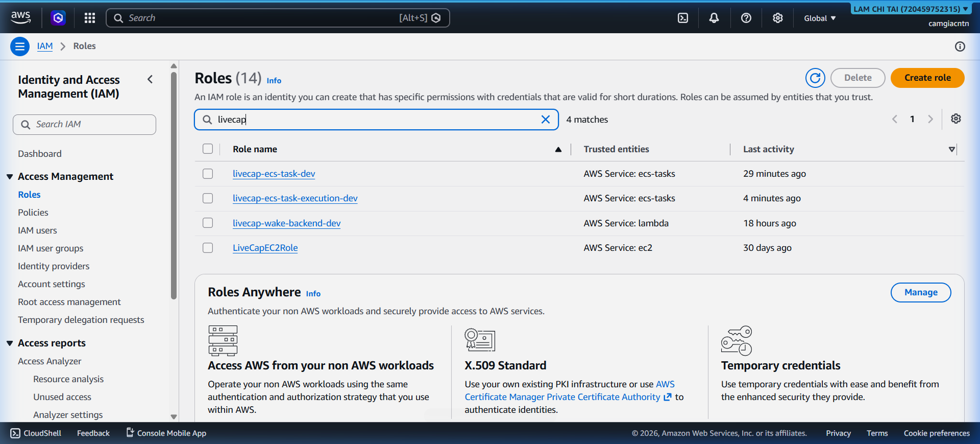Click the Create role button
This screenshot has width=980, height=444.
[x=927, y=78]
